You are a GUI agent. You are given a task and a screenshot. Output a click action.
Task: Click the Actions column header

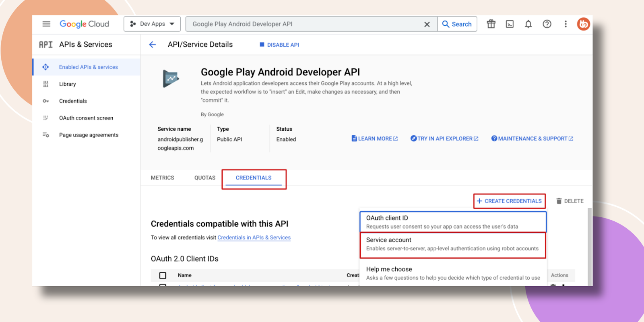tap(559, 275)
